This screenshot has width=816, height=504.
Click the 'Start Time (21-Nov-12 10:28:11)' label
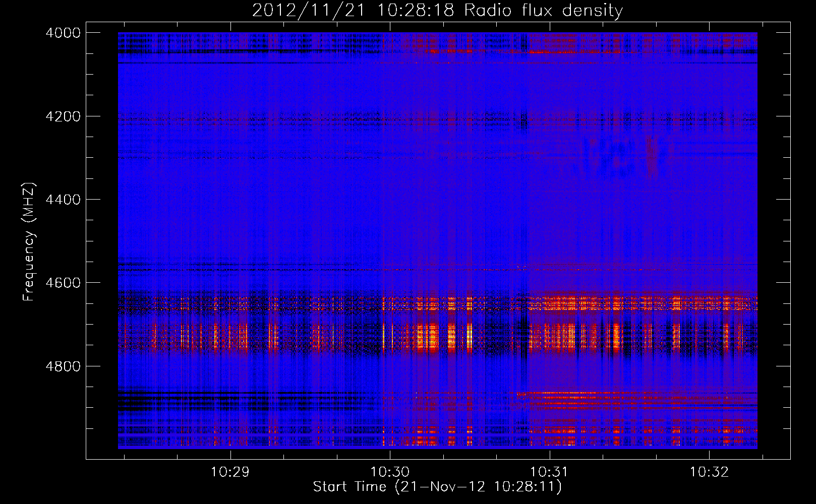point(437,487)
